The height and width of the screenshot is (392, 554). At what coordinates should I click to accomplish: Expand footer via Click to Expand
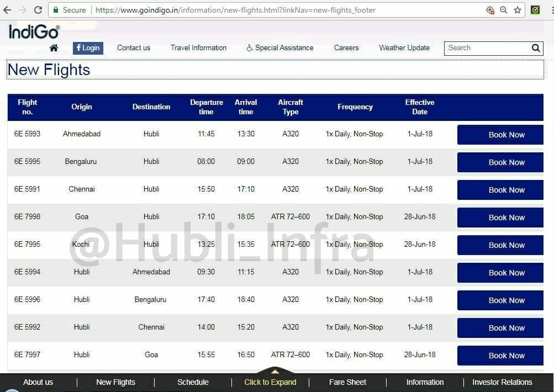(x=270, y=382)
